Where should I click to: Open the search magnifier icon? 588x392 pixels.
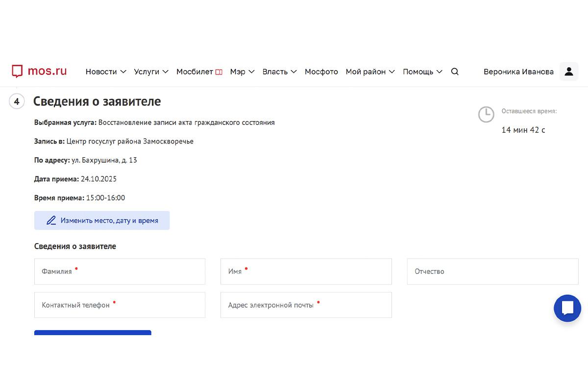(x=455, y=72)
